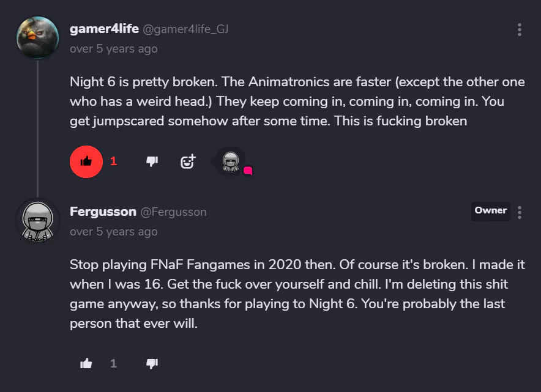Viewport: 541px width, 392px height.
Task: Click the Owner badge on Fergusson's reply
Action: pyautogui.click(x=490, y=210)
